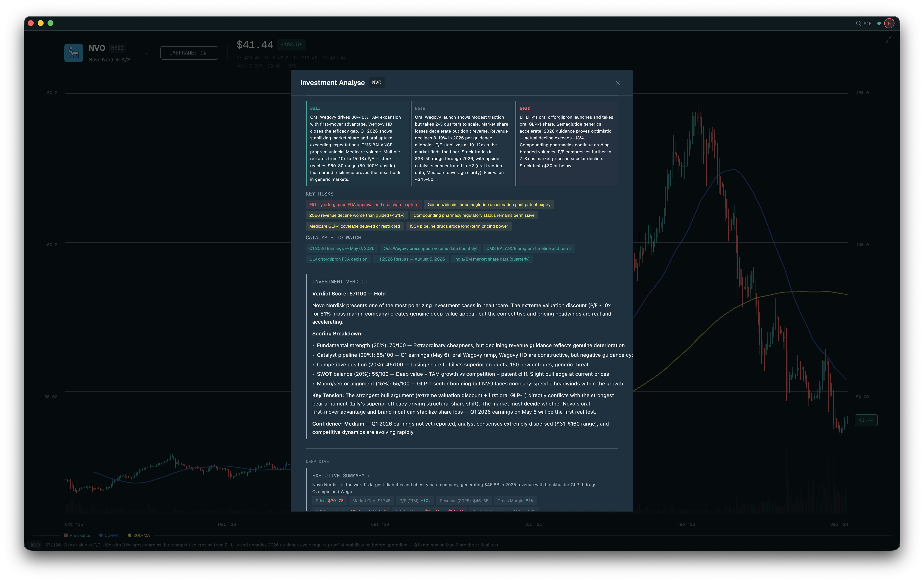Image resolution: width=924 pixels, height=582 pixels.
Task: Toggle the Preiskerze legend item
Action: (x=77, y=535)
